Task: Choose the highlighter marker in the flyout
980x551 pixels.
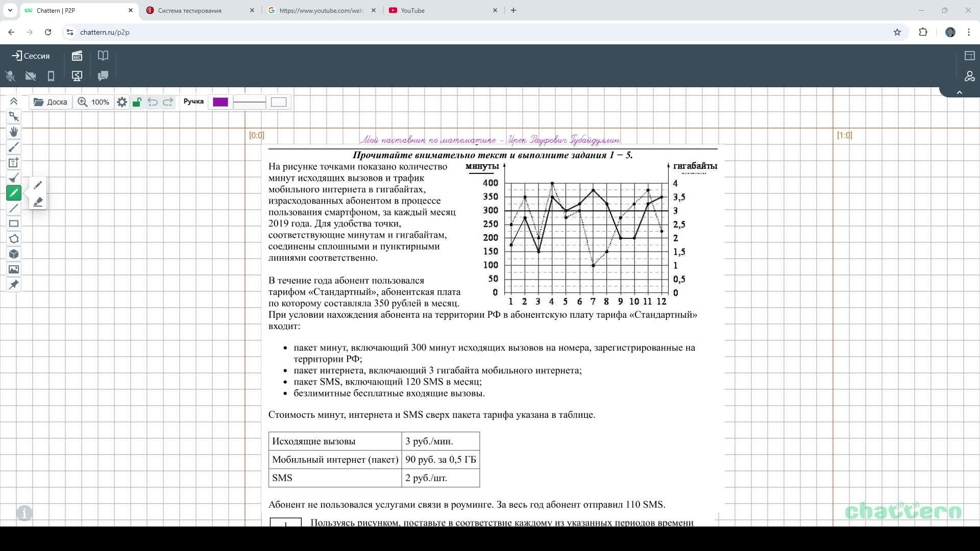Action: (38, 202)
